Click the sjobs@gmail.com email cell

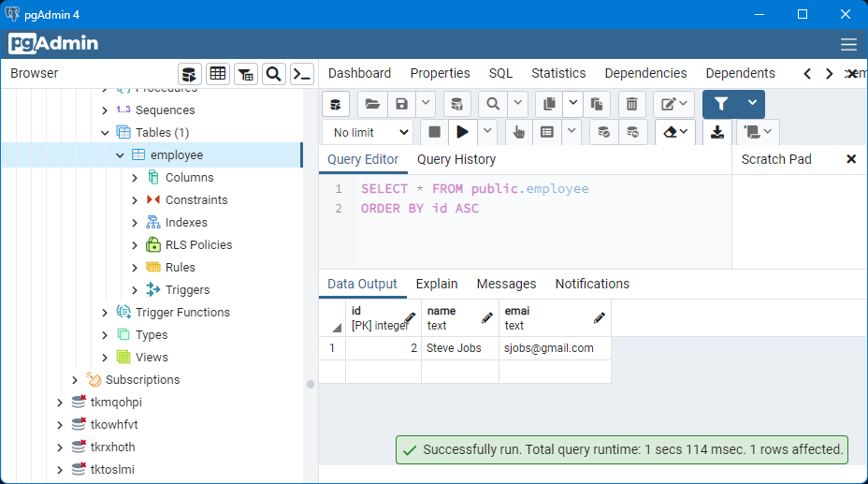coord(555,348)
